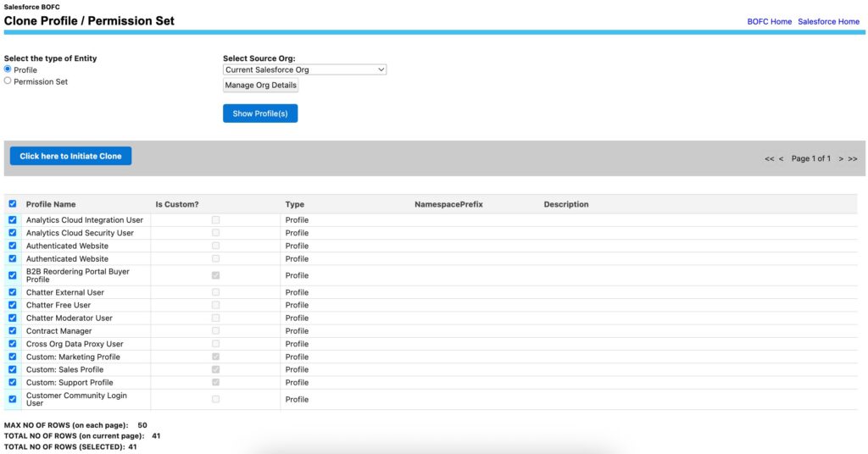Click the Clone Profile / Permission Set title
The width and height of the screenshot is (868, 454).
click(89, 21)
